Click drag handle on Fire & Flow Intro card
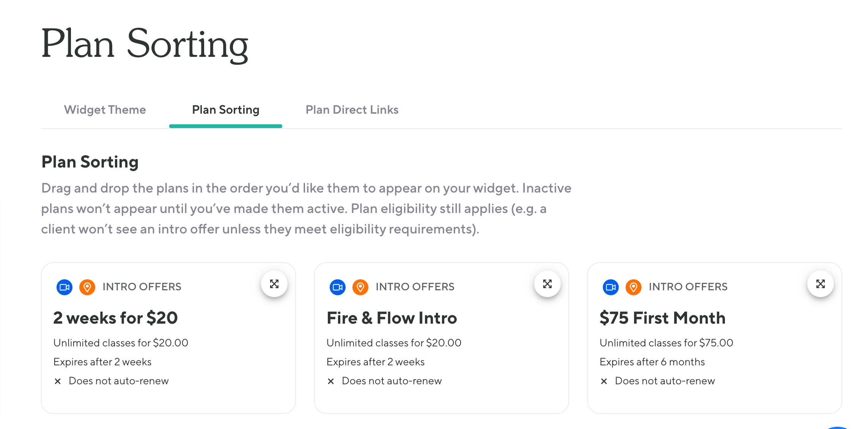868x429 pixels. pyautogui.click(x=547, y=284)
